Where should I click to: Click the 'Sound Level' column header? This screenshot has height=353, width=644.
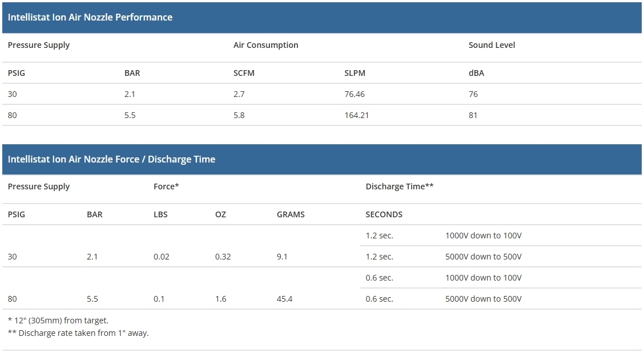[x=492, y=45]
